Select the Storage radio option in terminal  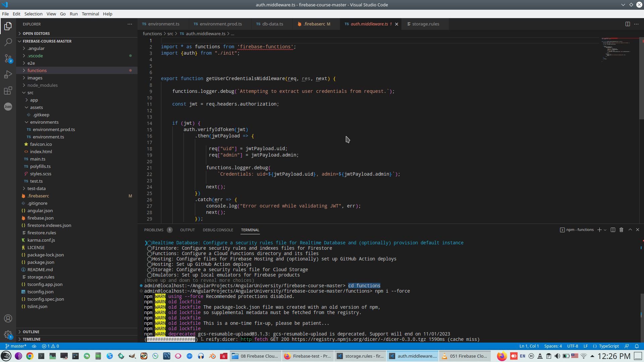[x=150, y=270]
